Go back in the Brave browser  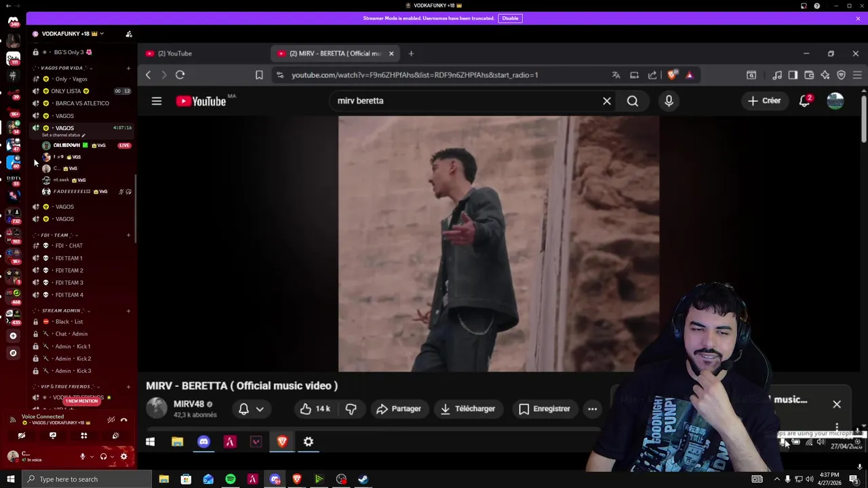tap(148, 75)
